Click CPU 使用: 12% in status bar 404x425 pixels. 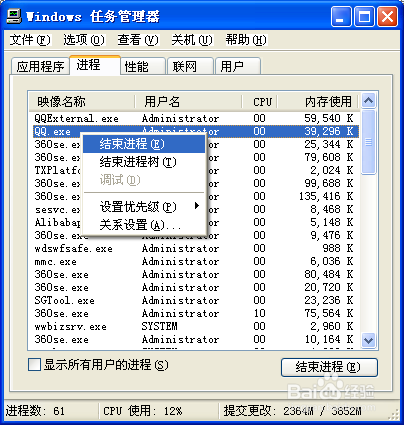click(143, 411)
